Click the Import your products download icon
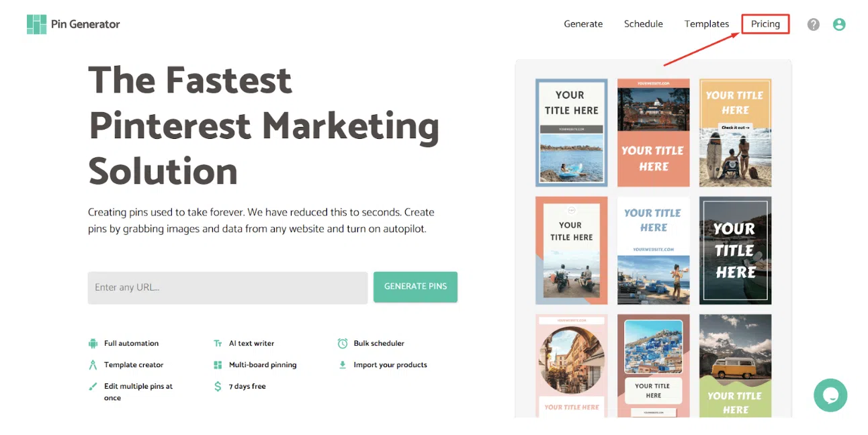 (x=343, y=365)
